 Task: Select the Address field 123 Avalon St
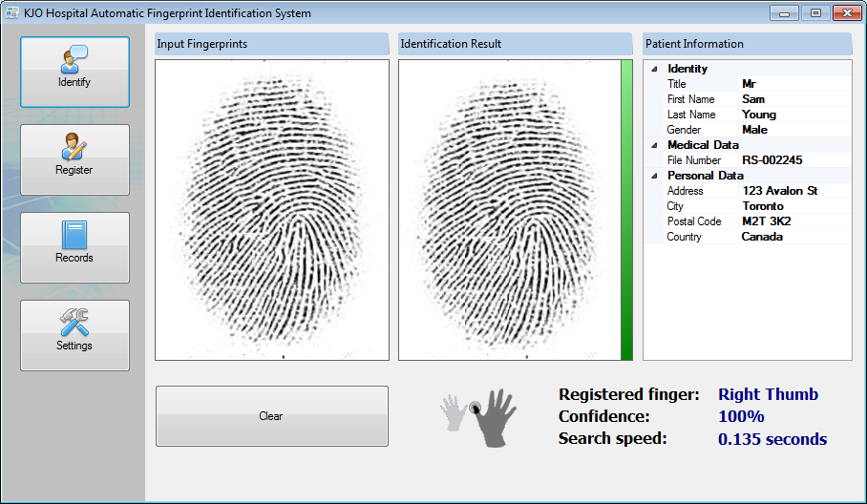tap(779, 191)
